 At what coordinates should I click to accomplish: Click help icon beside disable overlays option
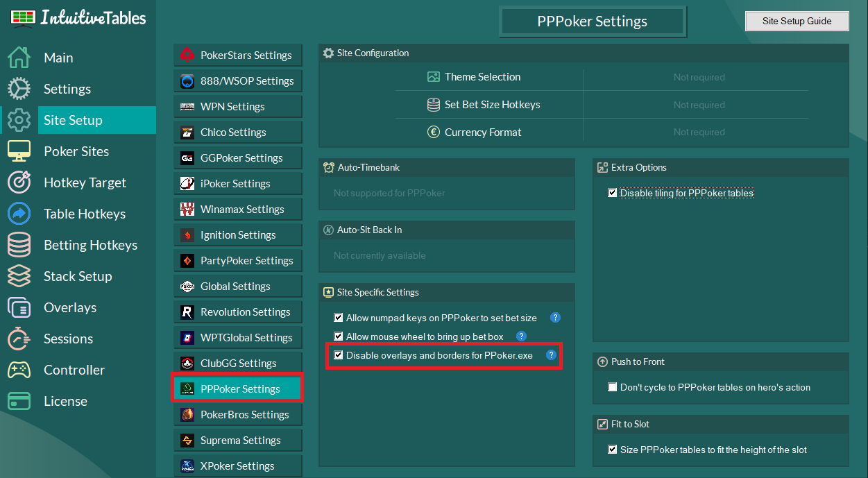coord(551,355)
